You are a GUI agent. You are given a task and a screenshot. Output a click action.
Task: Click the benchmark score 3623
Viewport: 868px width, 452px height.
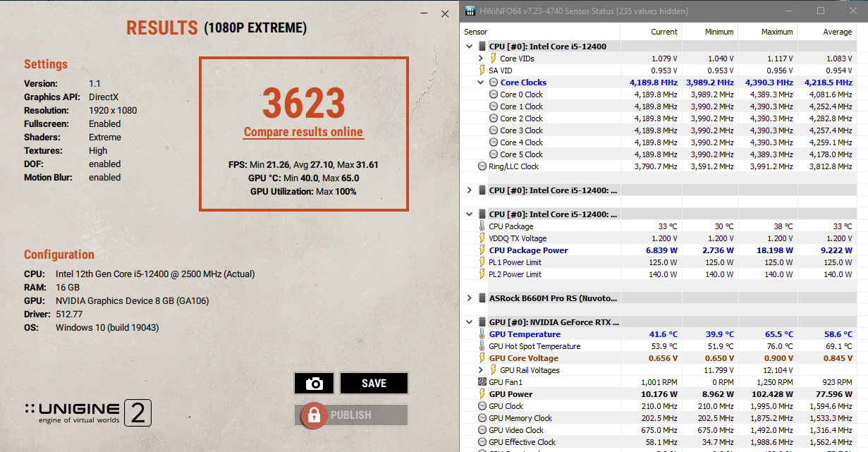point(304,103)
